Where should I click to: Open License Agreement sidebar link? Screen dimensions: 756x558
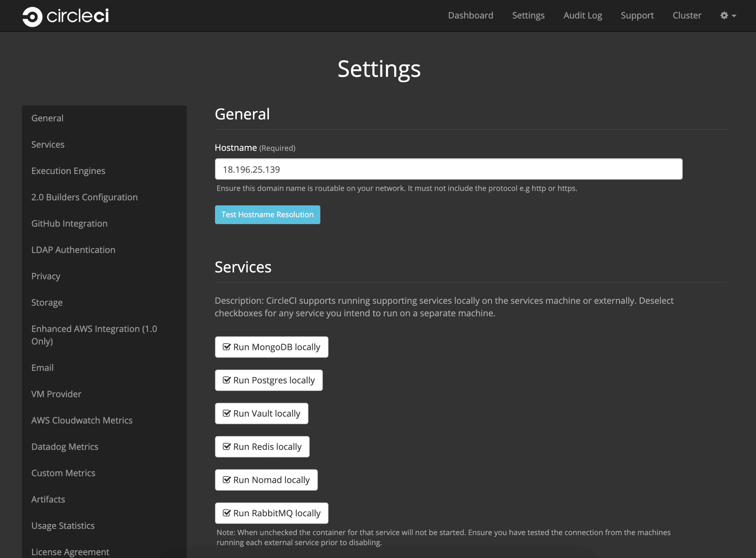coord(70,552)
